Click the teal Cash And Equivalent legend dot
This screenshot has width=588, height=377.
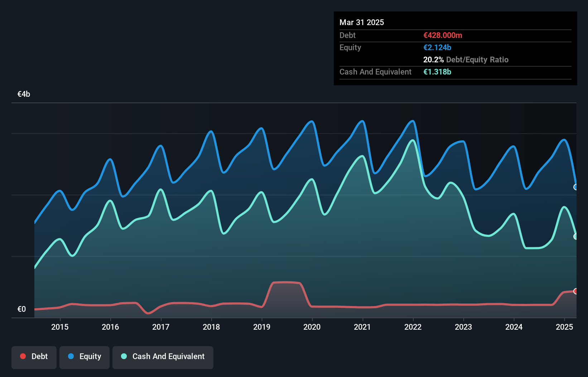point(123,356)
